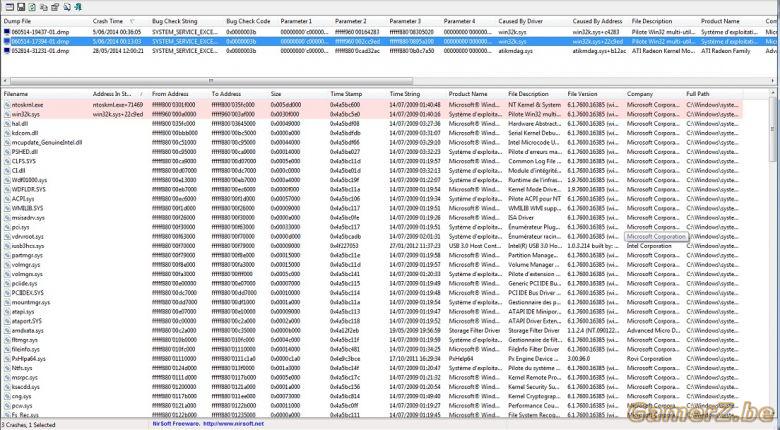Click the file icon beside kdcom.dll

point(7,133)
